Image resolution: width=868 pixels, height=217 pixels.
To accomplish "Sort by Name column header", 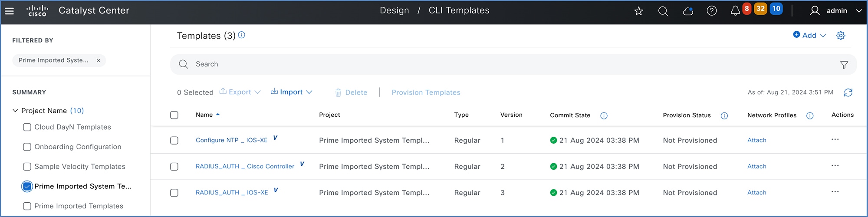I will pos(207,115).
